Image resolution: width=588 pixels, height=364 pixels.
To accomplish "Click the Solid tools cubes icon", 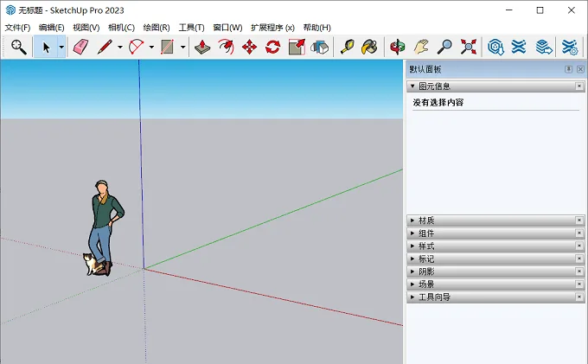I will click(x=319, y=48).
